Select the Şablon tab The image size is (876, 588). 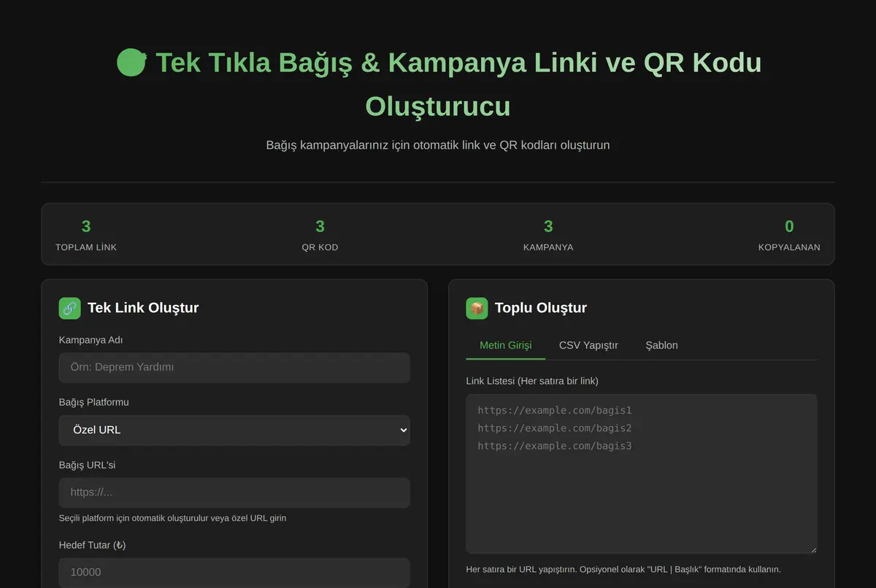pyautogui.click(x=661, y=345)
